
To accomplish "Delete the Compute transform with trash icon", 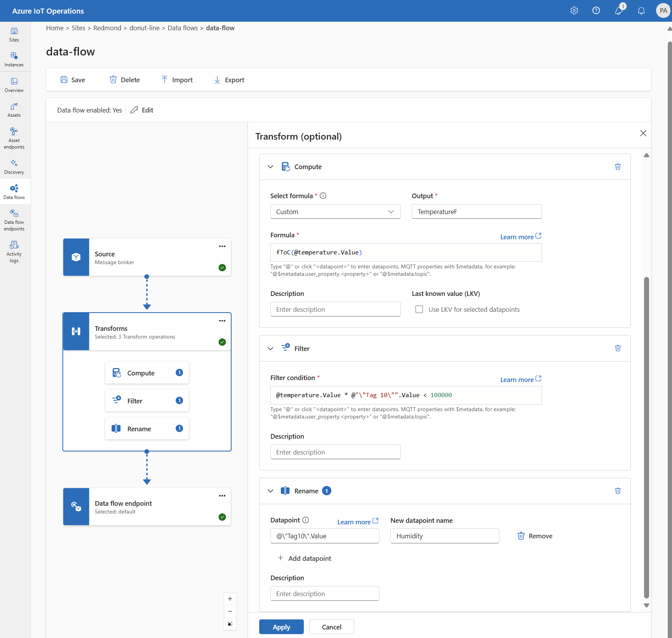I will (618, 167).
